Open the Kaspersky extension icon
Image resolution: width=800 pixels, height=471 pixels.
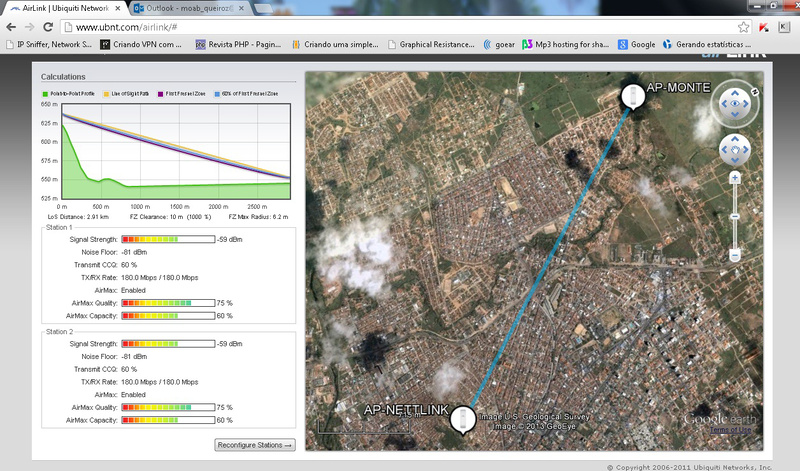point(764,27)
